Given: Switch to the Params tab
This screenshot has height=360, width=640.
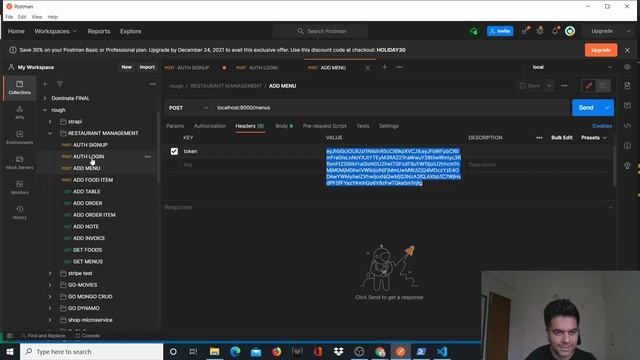Looking at the screenshot, I should point(175,126).
